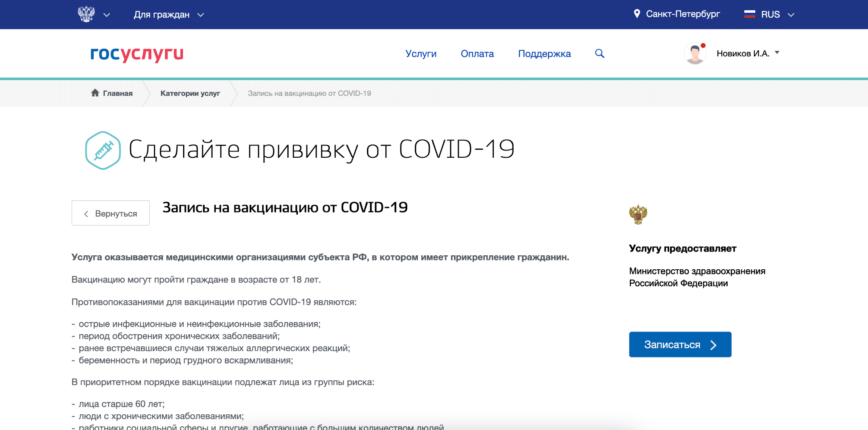Open the Оплата menu item
The image size is (868, 430).
tap(477, 54)
